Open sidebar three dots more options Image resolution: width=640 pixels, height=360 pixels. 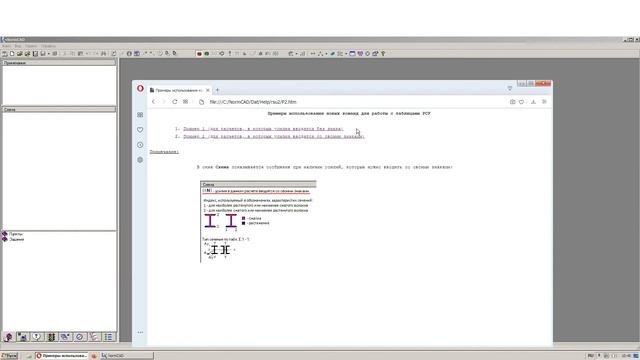point(140,332)
